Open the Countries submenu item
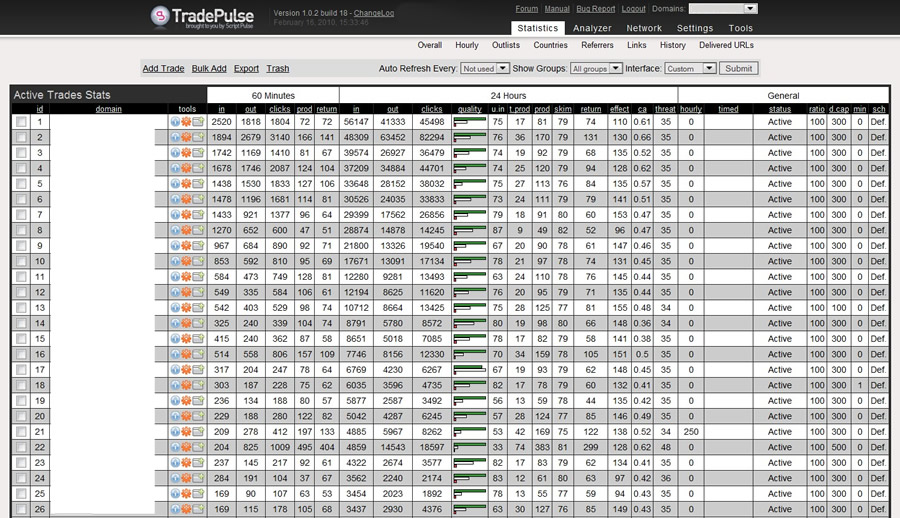The image size is (900, 518). coord(550,45)
